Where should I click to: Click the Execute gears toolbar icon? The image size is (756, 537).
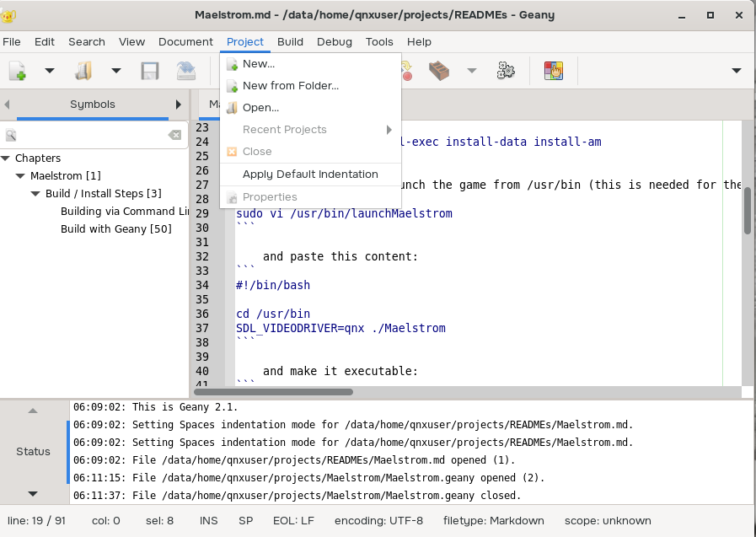pos(506,71)
